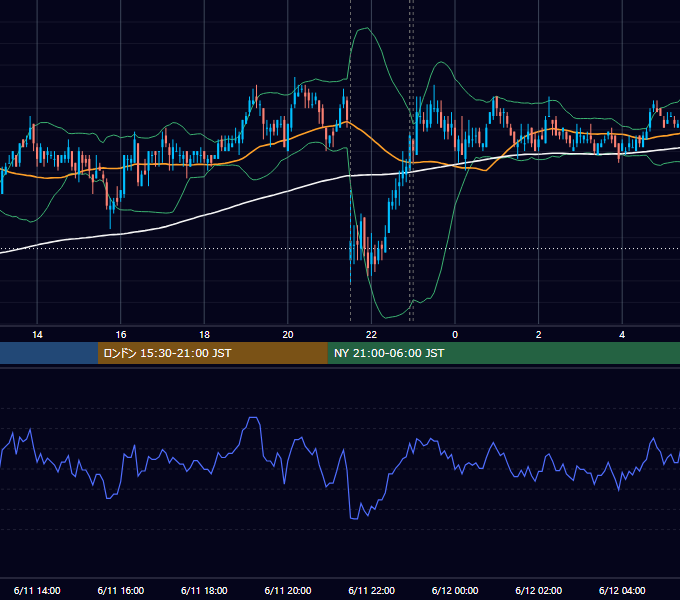Click the 6/12 04:00 label on lower axis
Screen dimensions: 680x600
click(x=622, y=590)
